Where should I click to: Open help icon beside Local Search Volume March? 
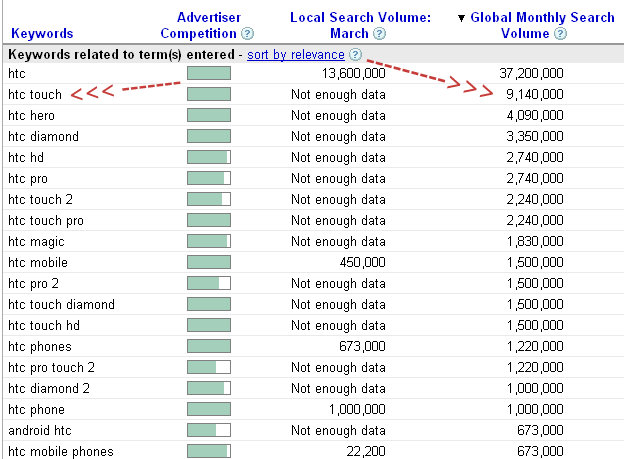pos(380,33)
